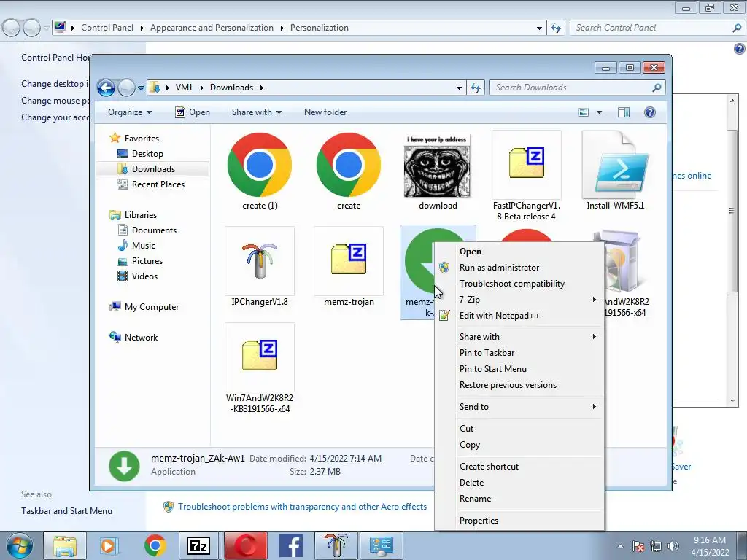Screen dimensions: 747x560
Task: Click Open in the explorer toolbar
Action: [193, 112]
